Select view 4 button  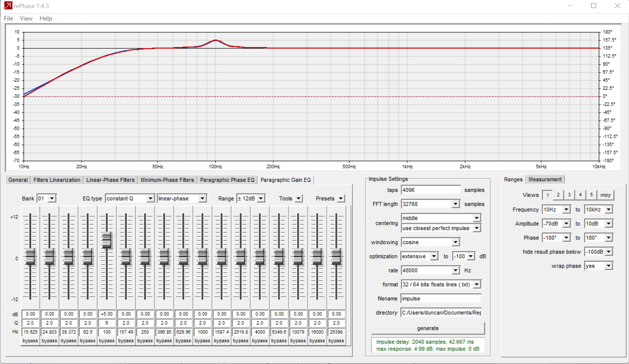pos(580,195)
